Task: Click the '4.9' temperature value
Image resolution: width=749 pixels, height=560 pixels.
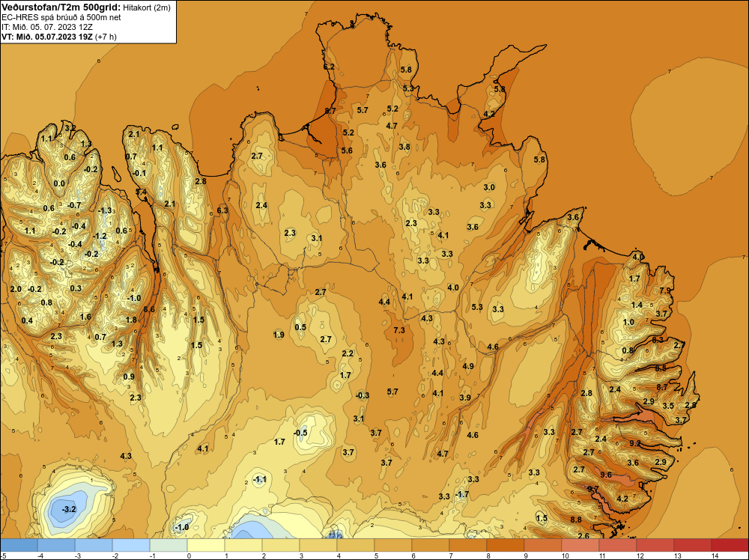Action: [468, 366]
